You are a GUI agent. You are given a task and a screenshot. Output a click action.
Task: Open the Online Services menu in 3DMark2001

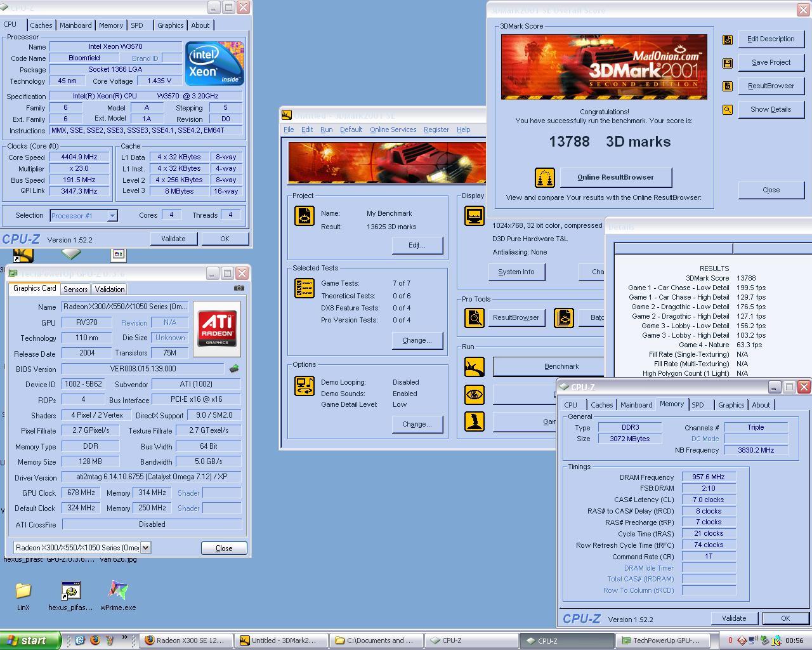pos(393,129)
